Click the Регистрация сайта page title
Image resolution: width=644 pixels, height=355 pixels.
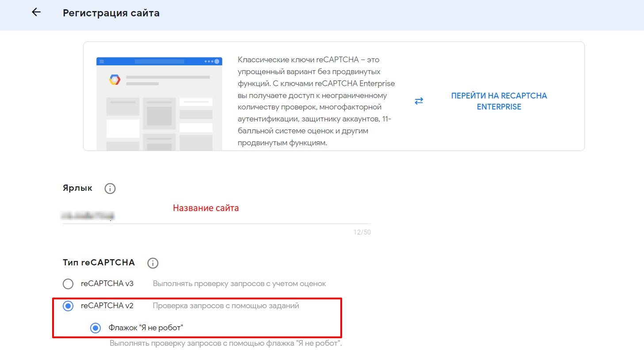(x=111, y=13)
